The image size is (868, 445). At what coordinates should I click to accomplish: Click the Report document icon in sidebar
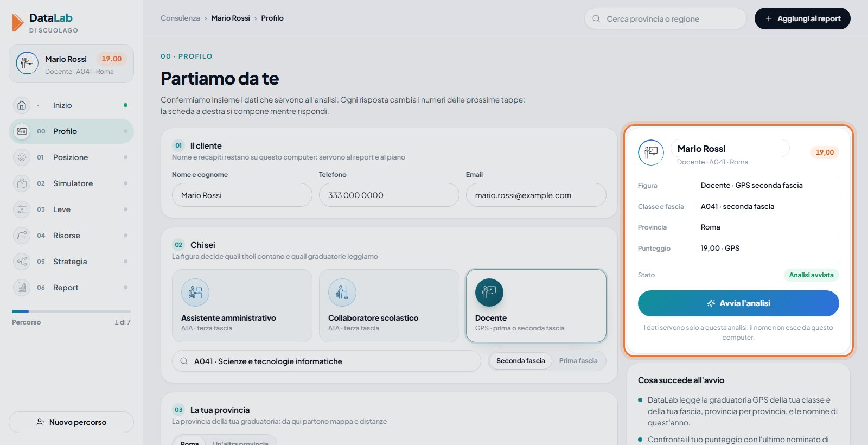[x=22, y=288]
